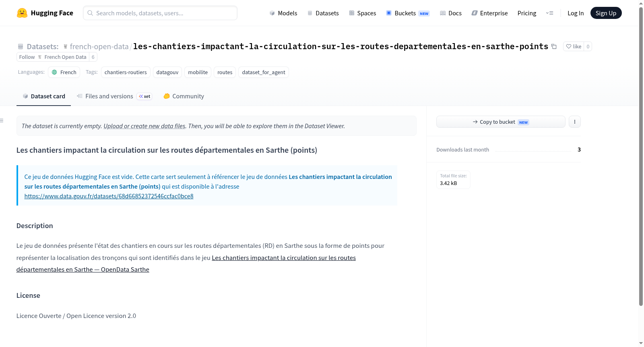Screen dimensions: 644x347
Task: Click the Sign Up button
Action: (606, 13)
